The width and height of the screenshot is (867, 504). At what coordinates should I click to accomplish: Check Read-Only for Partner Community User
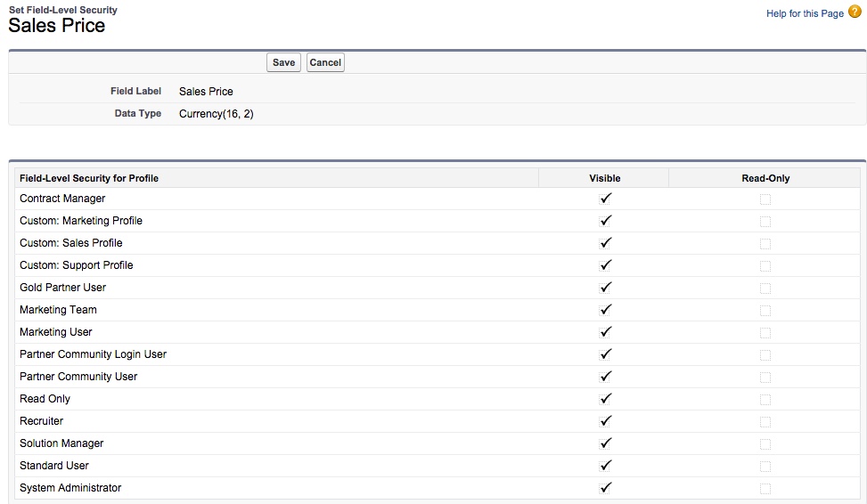(x=765, y=378)
